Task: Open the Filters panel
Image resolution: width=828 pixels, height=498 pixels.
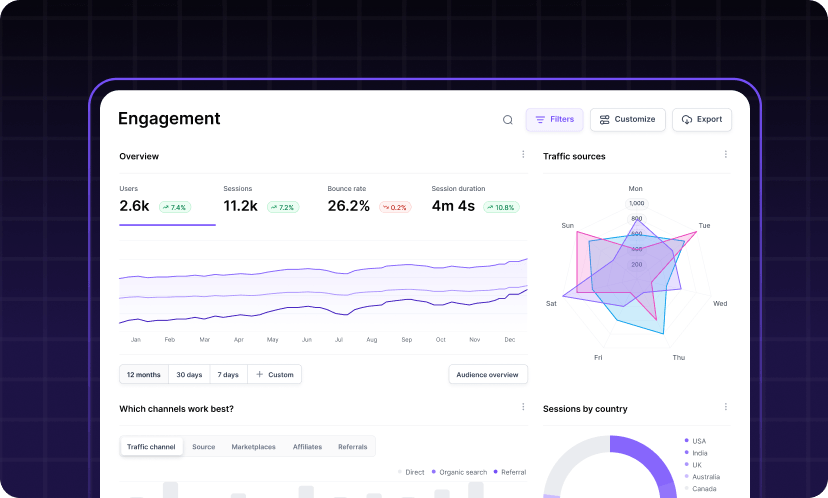Action: pos(554,120)
